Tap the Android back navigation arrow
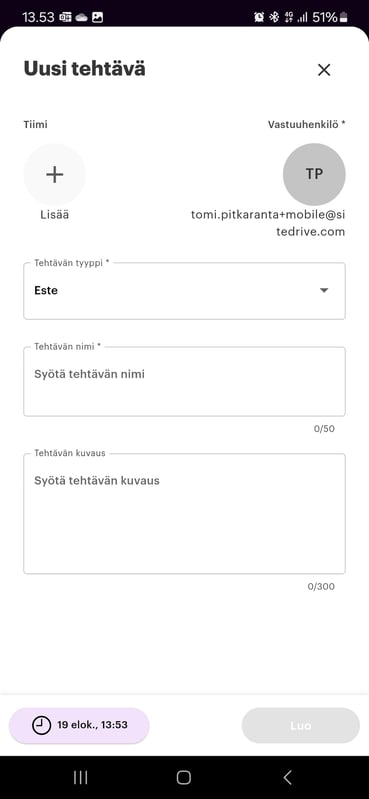Image resolution: width=369 pixels, height=799 pixels. [x=287, y=777]
